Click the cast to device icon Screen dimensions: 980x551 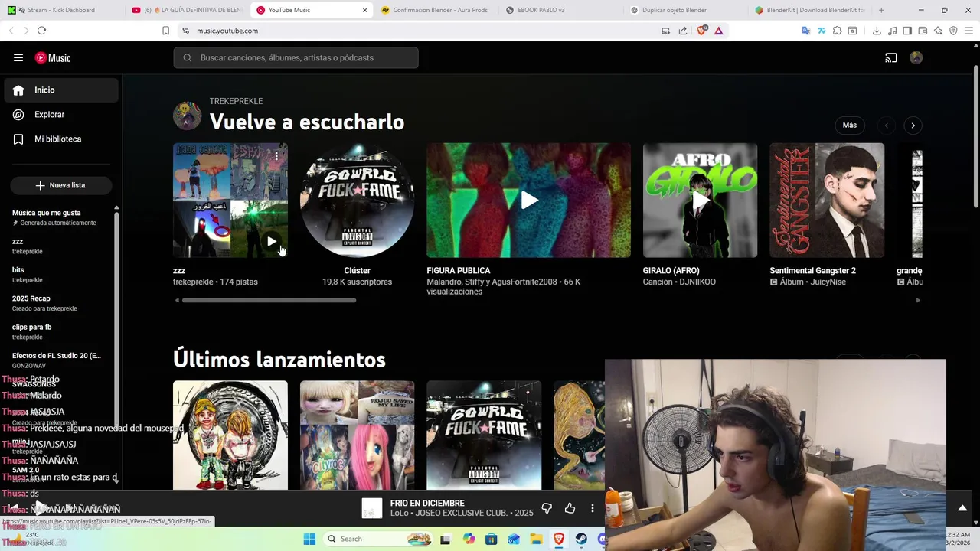click(891, 57)
